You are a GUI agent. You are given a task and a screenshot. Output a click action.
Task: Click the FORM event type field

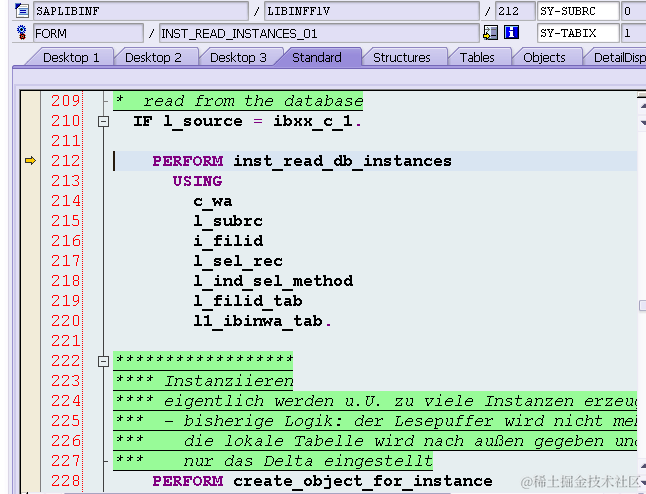(88, 33)
